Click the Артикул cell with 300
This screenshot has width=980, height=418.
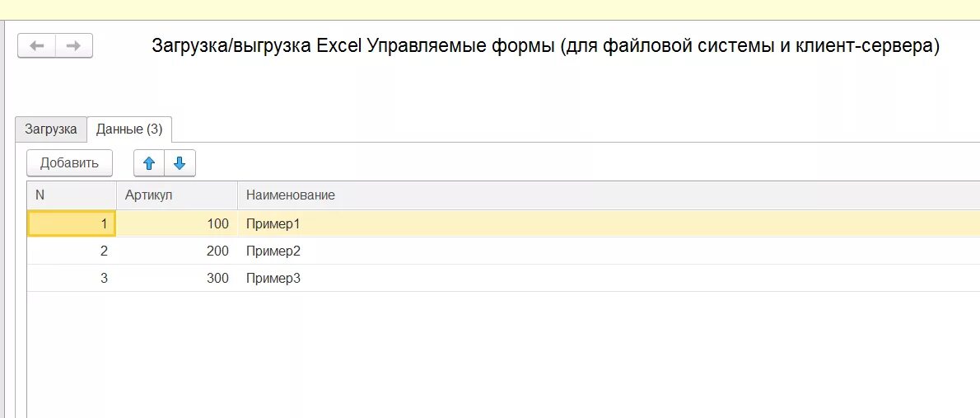177,278
